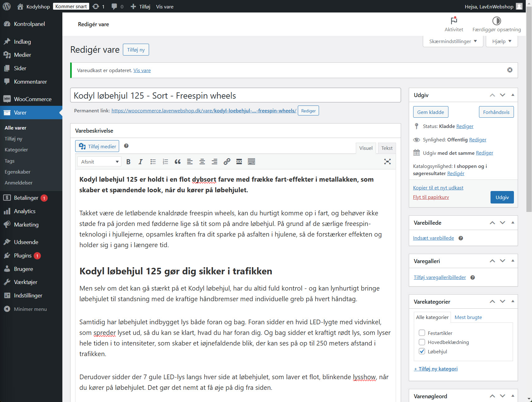Enable the Hovedbeklædning category
The width and height of the screenshot is (532, 402).
click(x=422, y=342)
